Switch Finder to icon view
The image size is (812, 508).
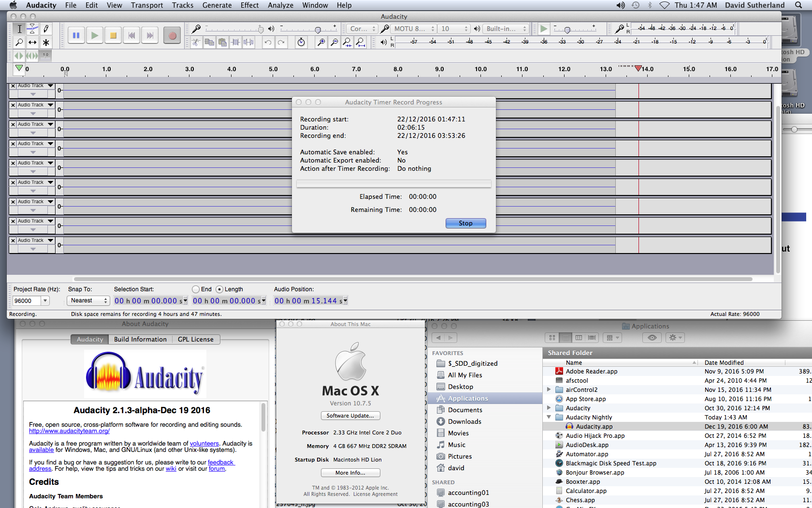tap(552, 338)
